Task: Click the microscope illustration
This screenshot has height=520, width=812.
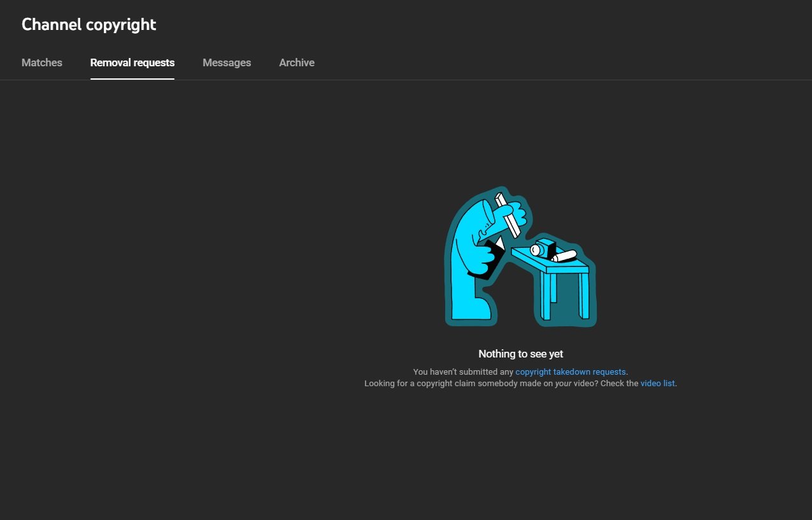Action: (x=520, y=257)
